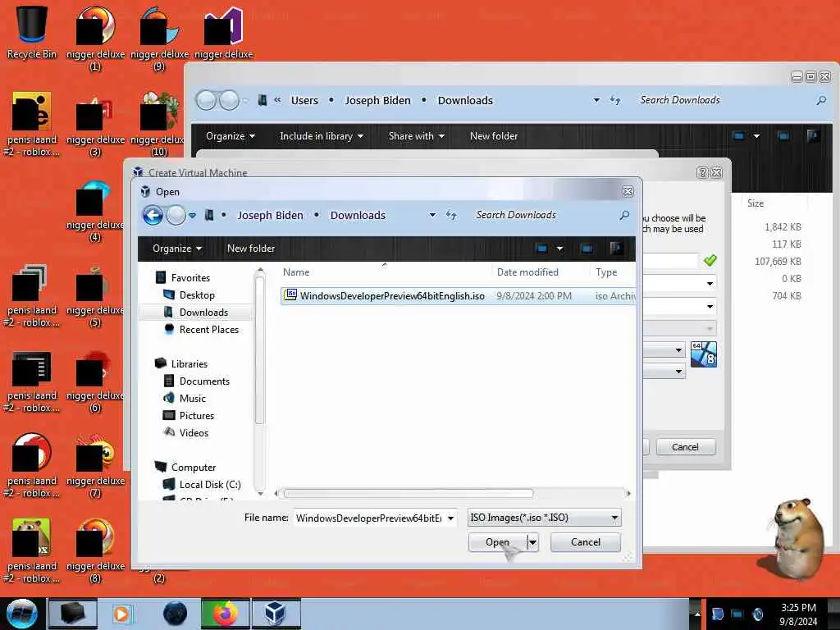This screenshot has height=630, width=840.
Task: Show the preview pane in explorer window
Action: click(x=783, y=136)
